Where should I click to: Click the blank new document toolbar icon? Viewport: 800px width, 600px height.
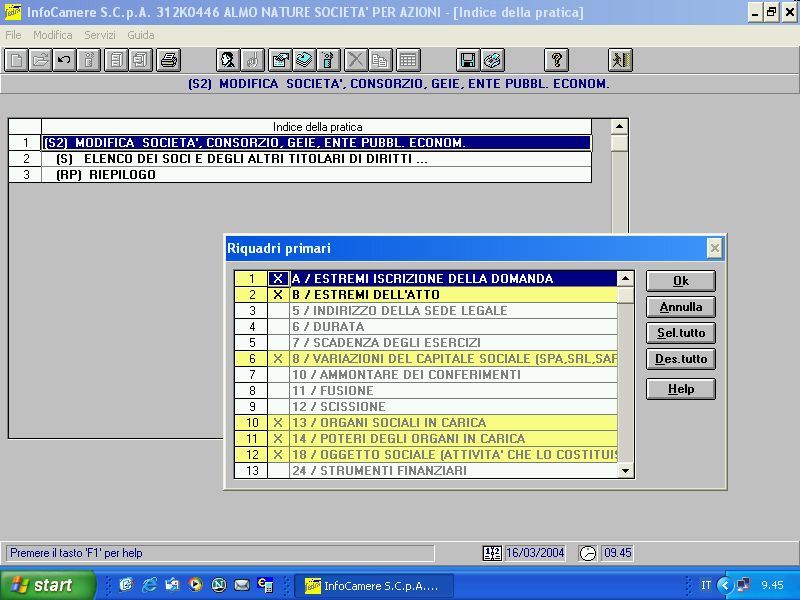[x=16, y=61]
